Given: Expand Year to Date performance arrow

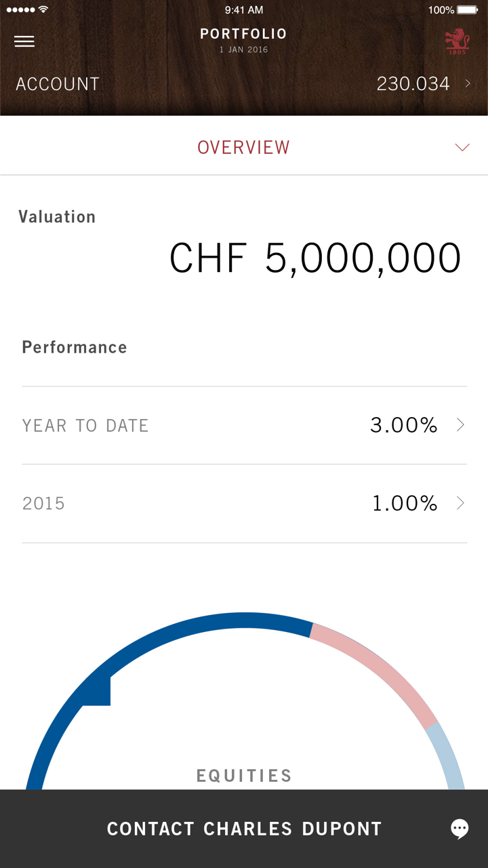Looking at the screenshot, I should click(460, 425).
